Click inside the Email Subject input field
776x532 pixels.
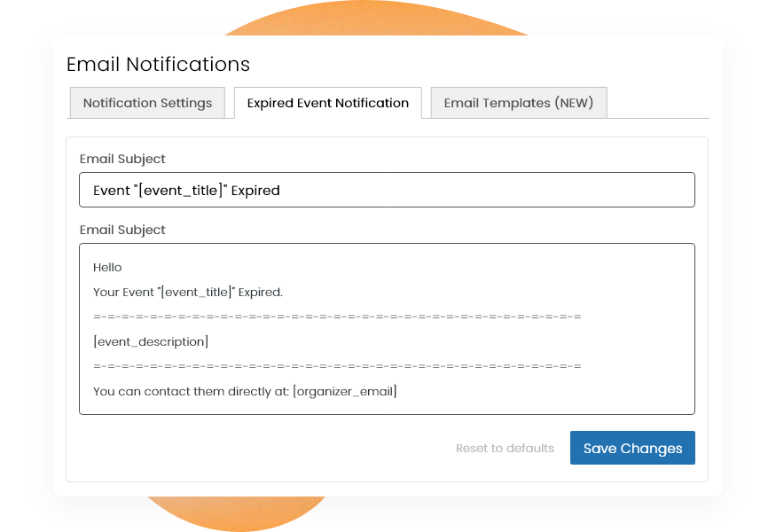[x=387, y=189]
